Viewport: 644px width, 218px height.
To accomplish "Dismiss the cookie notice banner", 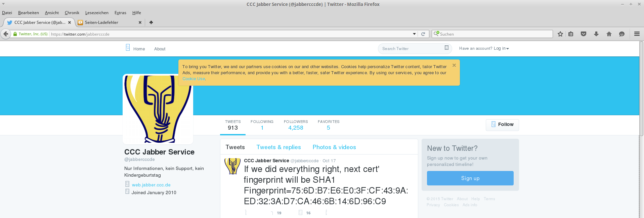I will 454,66.
